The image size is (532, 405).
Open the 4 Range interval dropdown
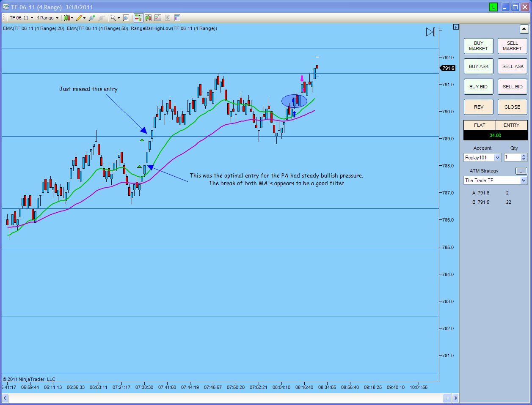tap(47, 18)
